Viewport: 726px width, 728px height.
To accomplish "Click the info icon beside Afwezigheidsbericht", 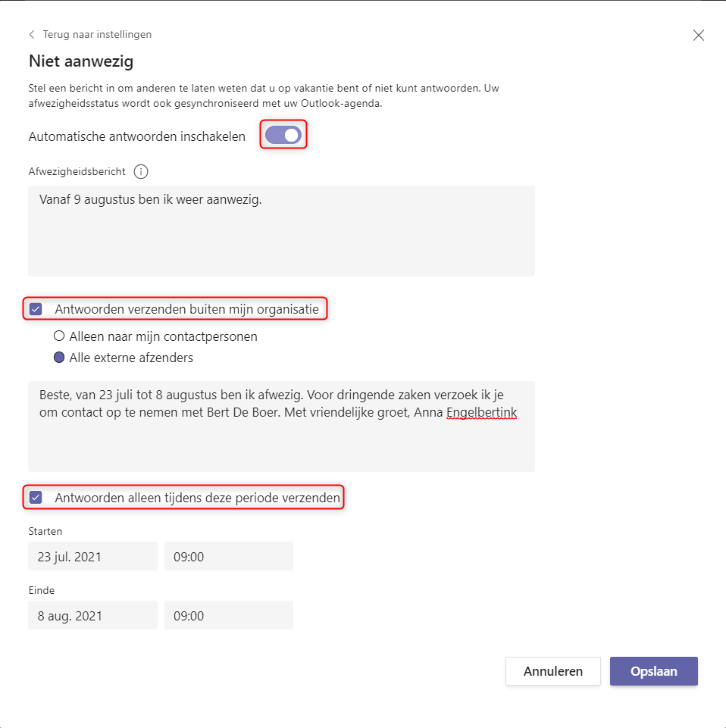I will (x=141, y=172).
